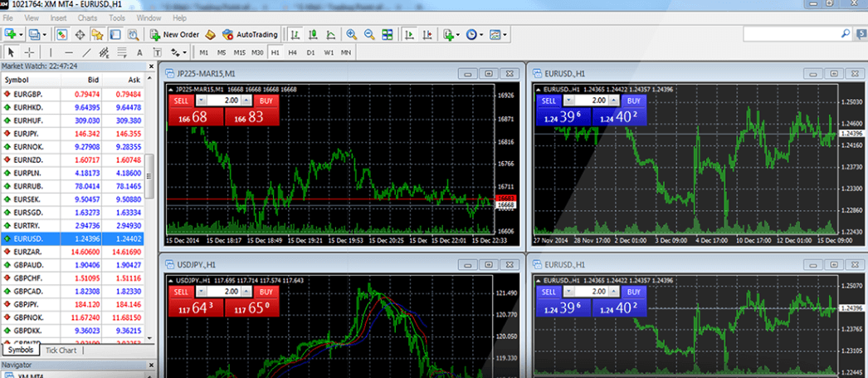Click the Zoom Out magnifier icon

pos(369,34)
